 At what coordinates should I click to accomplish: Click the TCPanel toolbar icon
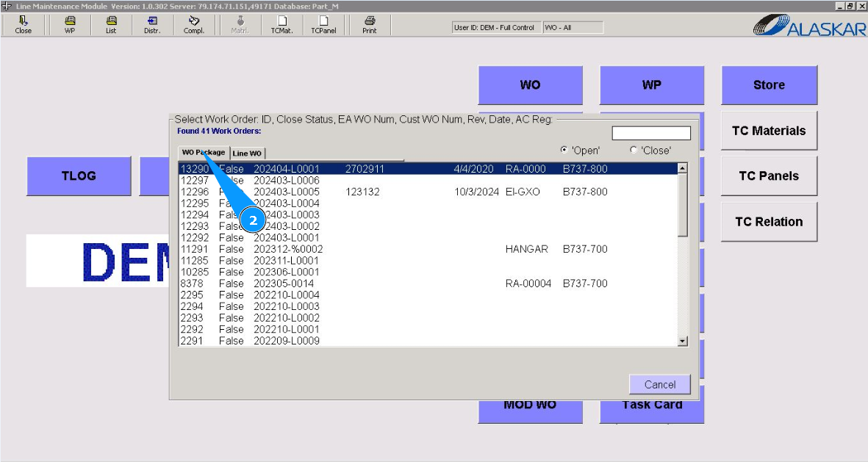(x=323, y=25)
